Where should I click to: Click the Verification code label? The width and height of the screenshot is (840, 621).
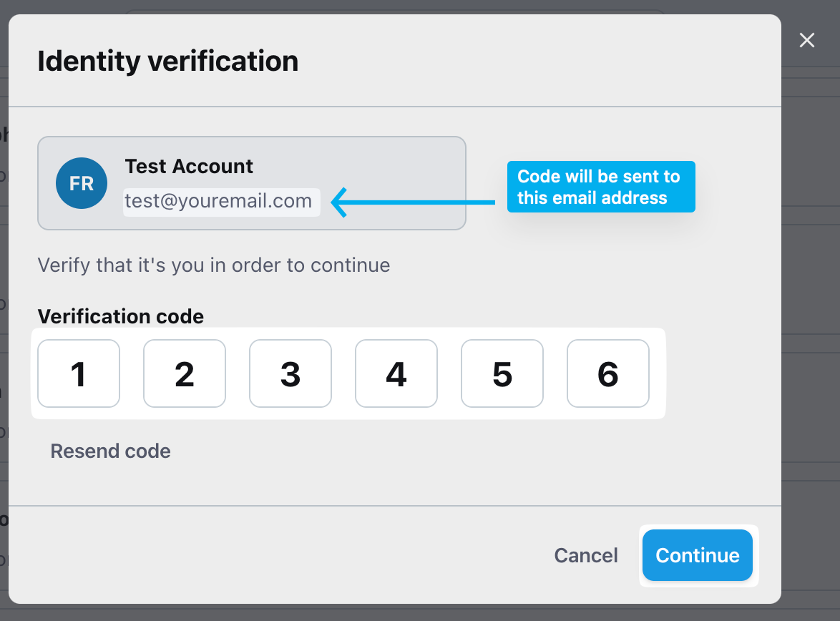(121, 316)
